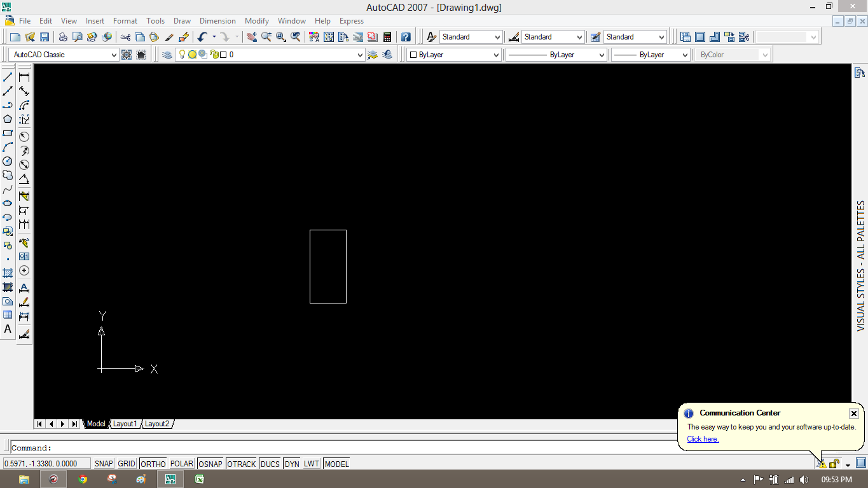Follow the Click here link in Communication Center
The width and height of the screenshot is (868, 488).
point(702,439)
